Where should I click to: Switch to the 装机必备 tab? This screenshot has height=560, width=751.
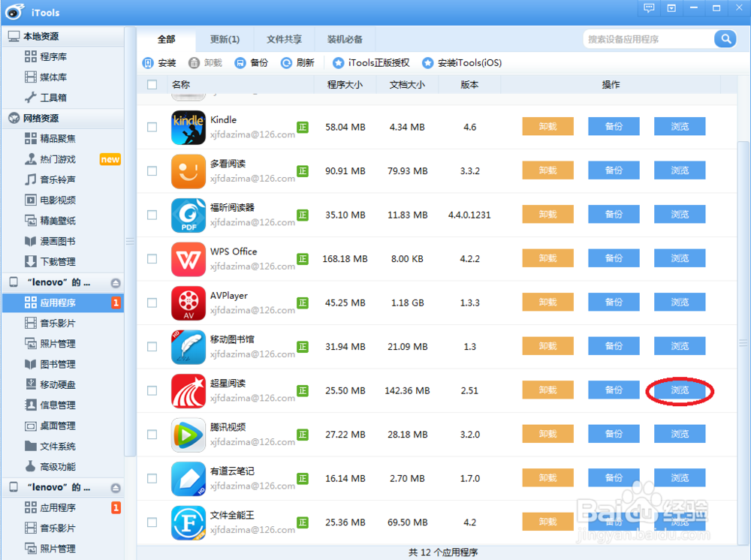[x=345, y=39]
